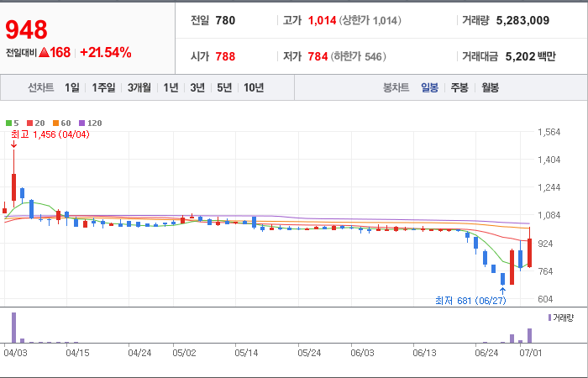Click the 하한가 546 text

click(x=359, y=56)
